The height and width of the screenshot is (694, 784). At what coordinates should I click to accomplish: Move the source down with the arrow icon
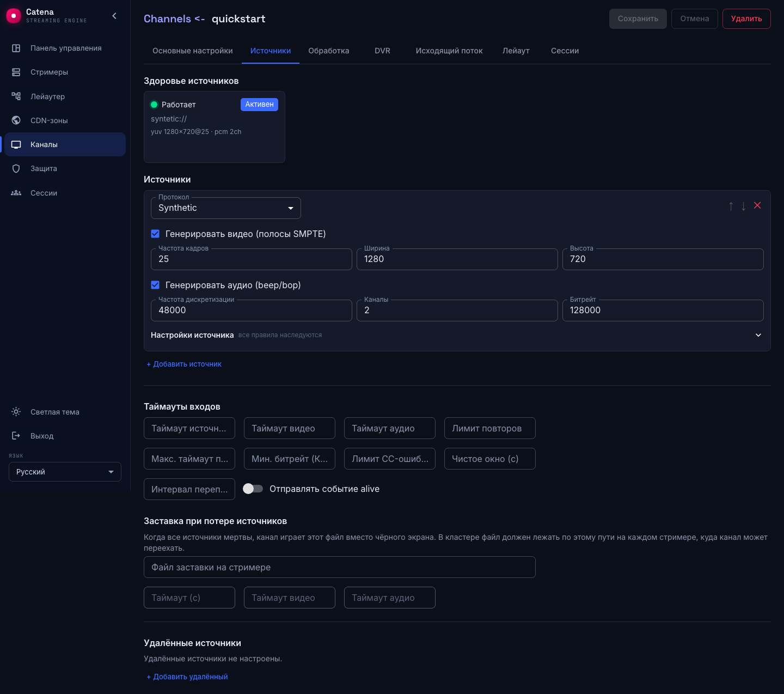click(x=744, y=206)
